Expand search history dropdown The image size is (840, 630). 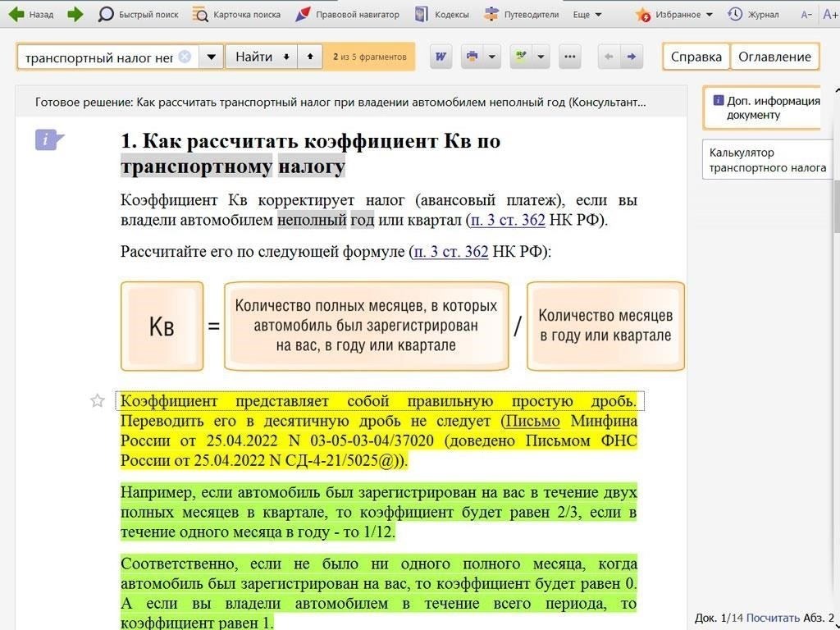point(211,57)
